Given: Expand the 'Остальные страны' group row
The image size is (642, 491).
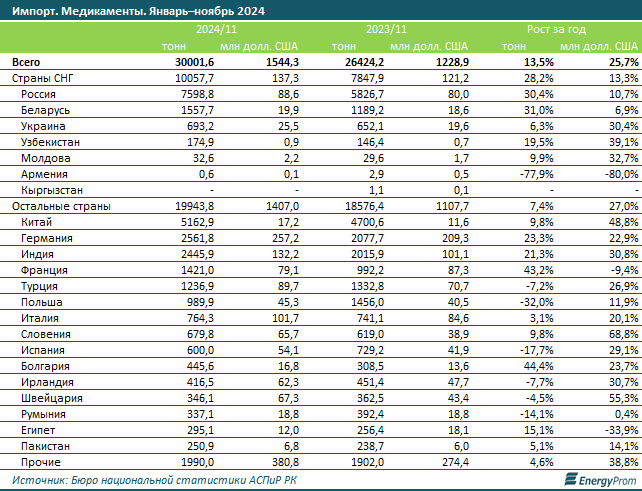Looking at the screenshot, I should click(x=55, y=206).
